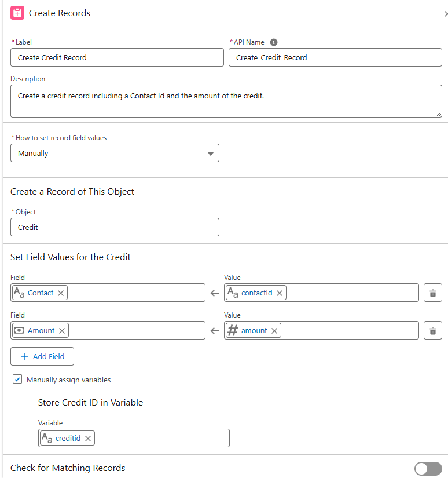Enable Check for Matching Records toggle
The width and height of the screenshot is (448, 478).
(x=428, y=468)
